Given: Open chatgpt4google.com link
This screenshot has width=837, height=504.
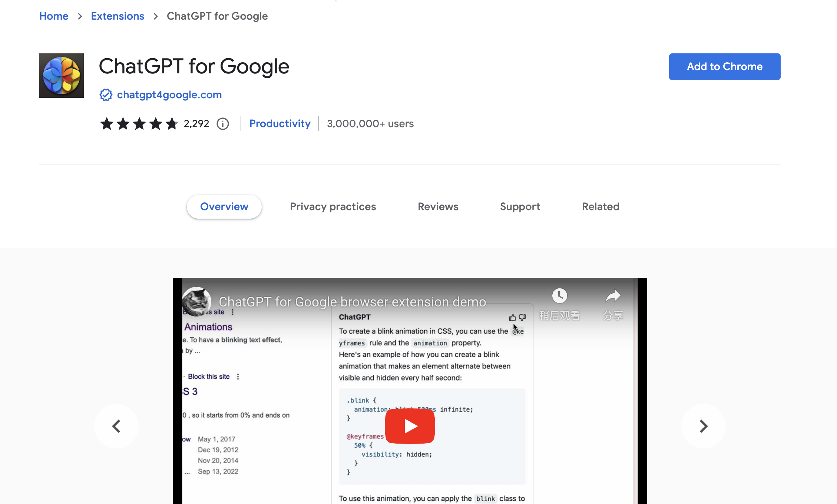Looking at the screenshot, I should click(x=169, y=95).
